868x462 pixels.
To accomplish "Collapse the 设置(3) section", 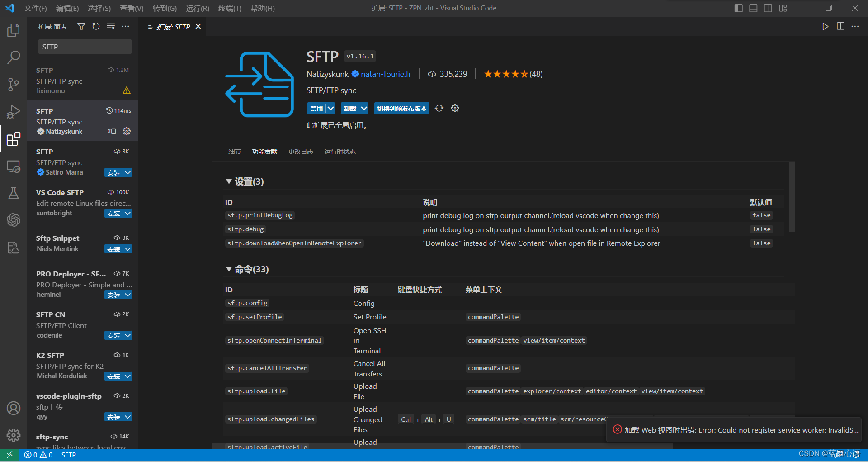I will point(229,181).
